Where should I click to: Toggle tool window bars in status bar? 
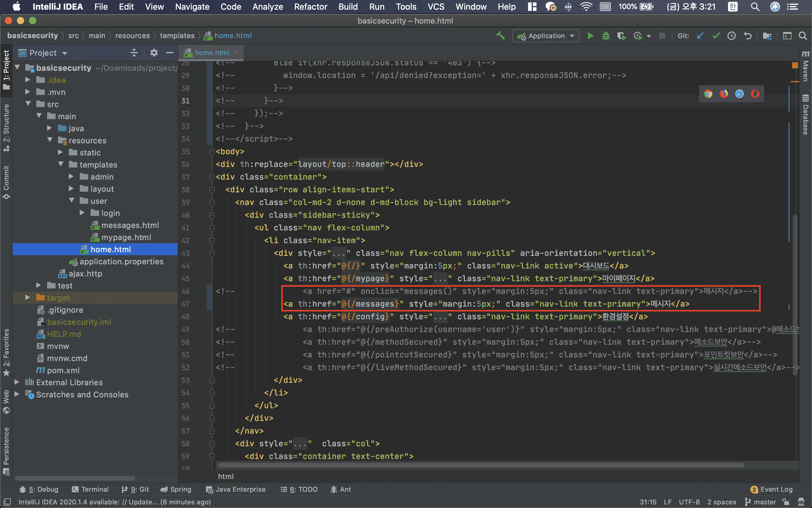[7, 502]
